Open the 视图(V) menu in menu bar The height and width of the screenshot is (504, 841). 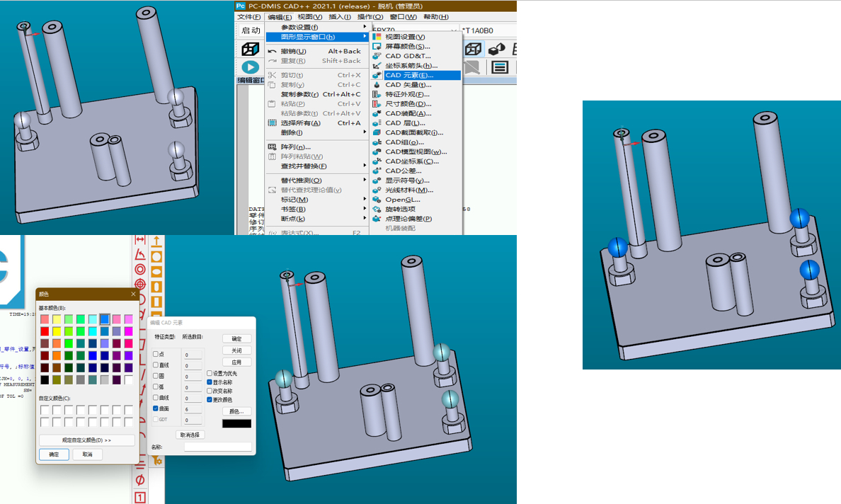point(309,17)
